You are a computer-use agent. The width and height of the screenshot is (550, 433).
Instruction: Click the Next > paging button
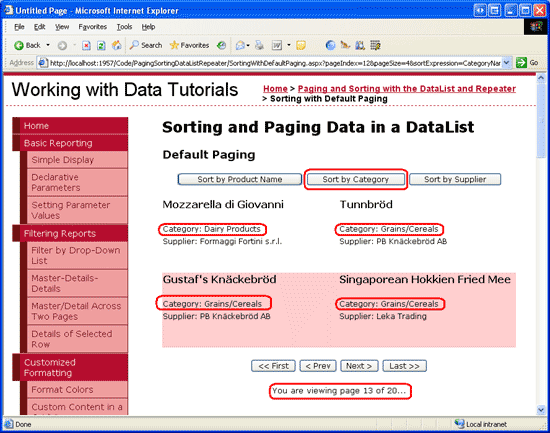[x=359, y=366]
